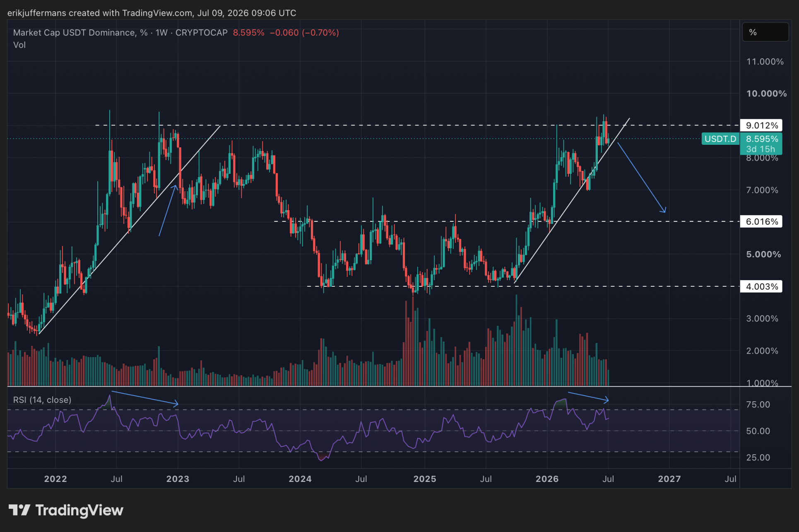799x532 pixels.
Task: Click the RSI (14, close) indicator label
Action: tap(42, 400)
